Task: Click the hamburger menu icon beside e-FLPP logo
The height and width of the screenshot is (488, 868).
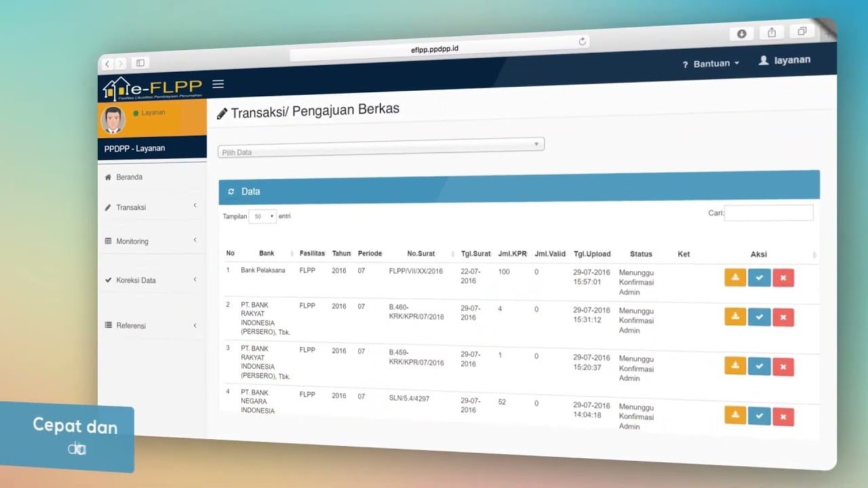Action: (218, 84)
